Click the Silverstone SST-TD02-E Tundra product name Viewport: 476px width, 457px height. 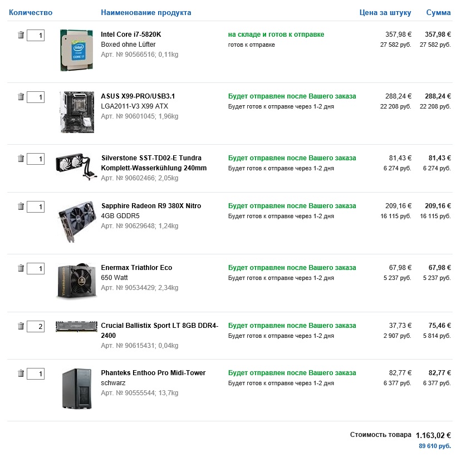click(x=151, y=158)
